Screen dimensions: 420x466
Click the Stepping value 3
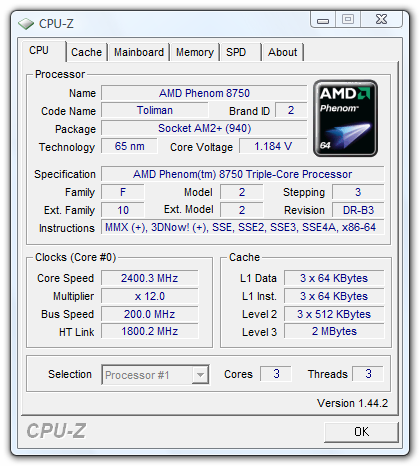coord(358,192)
